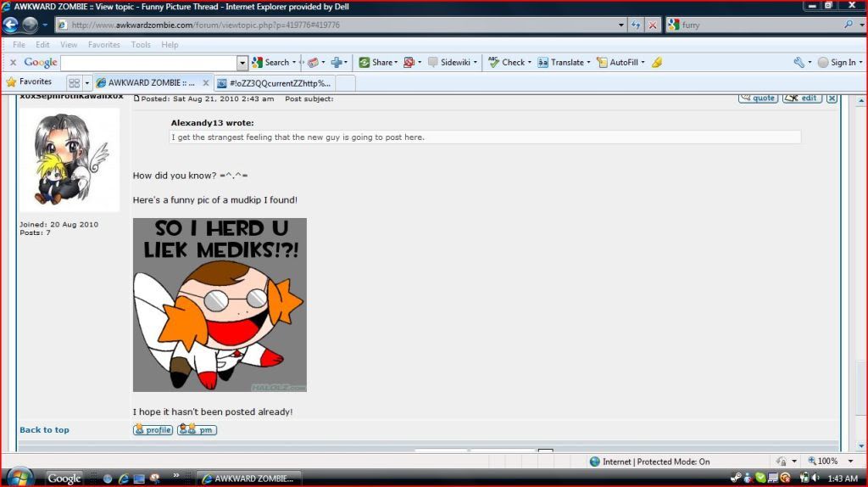Open the Tools menu
The width and height of the screenshot is (868, 487).
pyautogui.click(x=141, y=44)
